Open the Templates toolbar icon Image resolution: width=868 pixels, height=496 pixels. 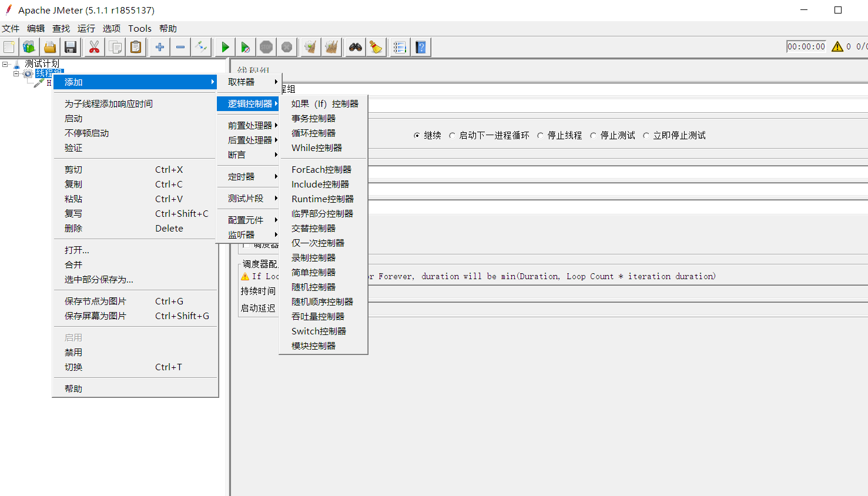click(29, 47)
